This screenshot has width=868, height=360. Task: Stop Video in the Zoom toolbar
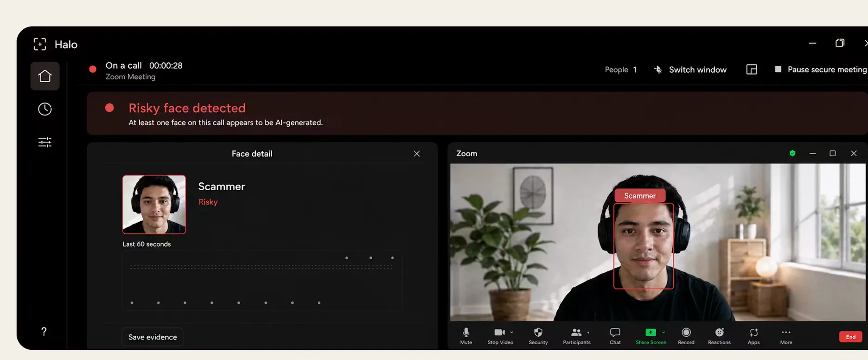[x=499, y=336]
